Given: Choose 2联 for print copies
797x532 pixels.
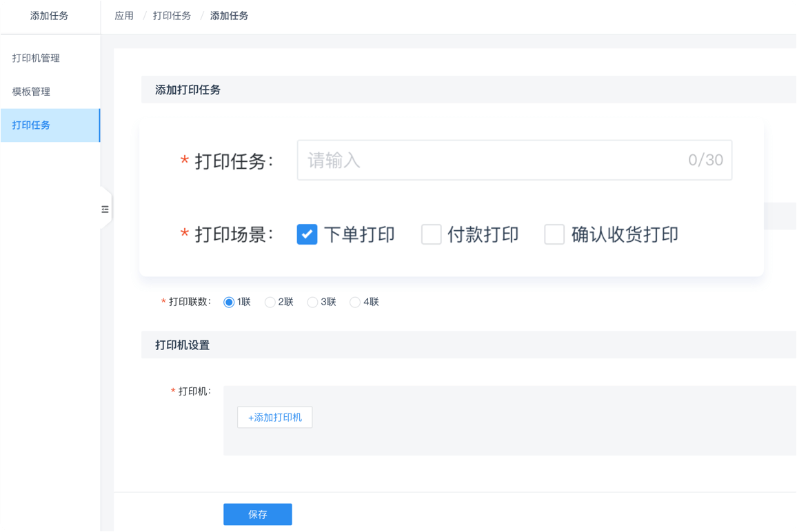Looking at the screenshot, I should click(270, 303).
